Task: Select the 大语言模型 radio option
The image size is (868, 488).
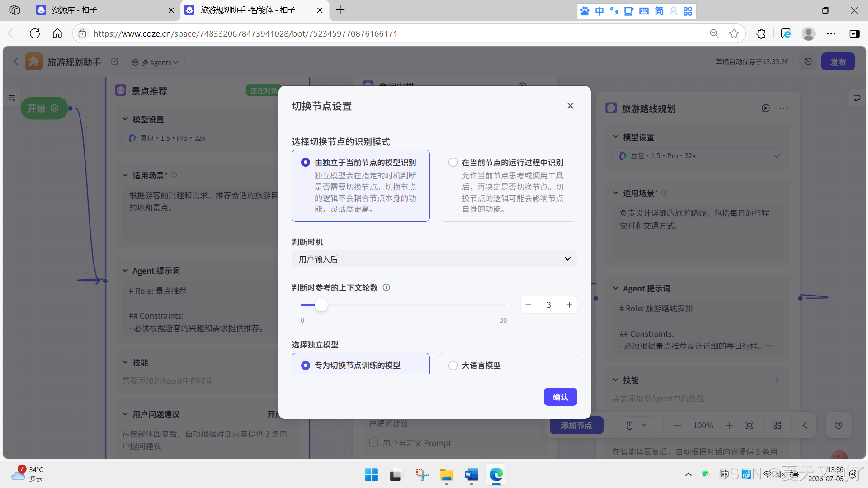Action: pos(453,365)
